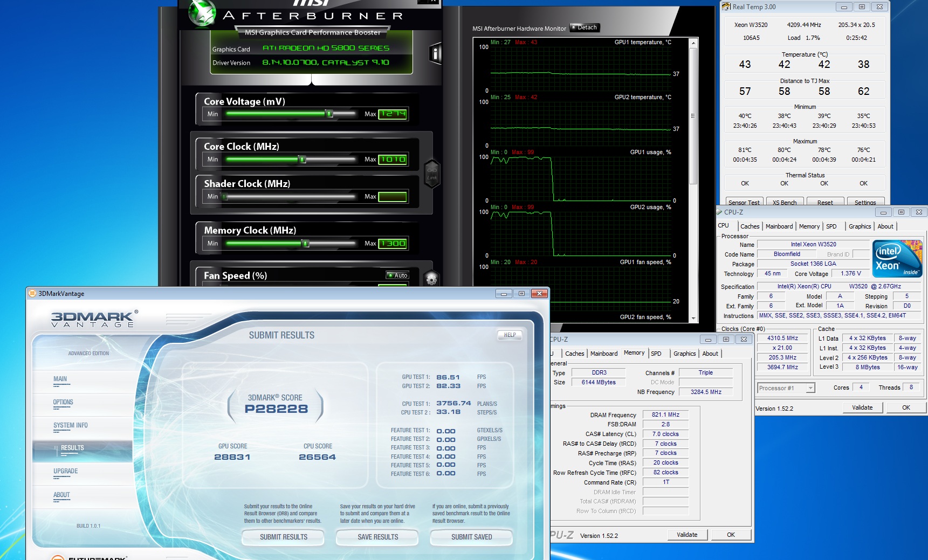Screen dimensions: 928x560
Task: Open About tab in front CPU-Z window
Action: [x=885, y=226]
